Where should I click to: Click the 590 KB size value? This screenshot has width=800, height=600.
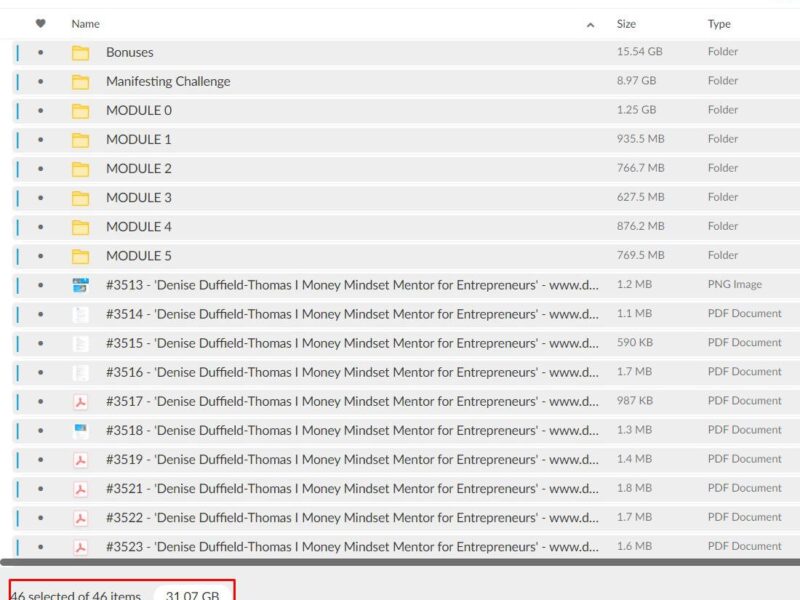pos(635,342)
